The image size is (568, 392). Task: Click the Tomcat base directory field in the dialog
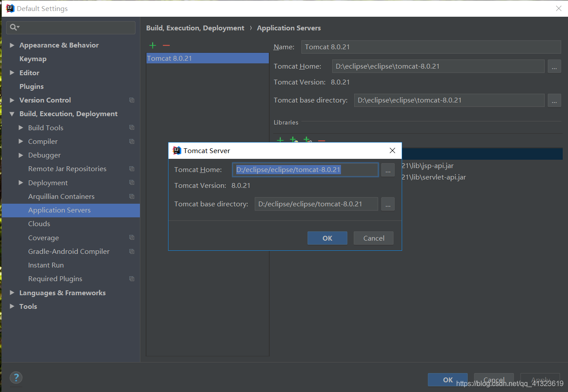(x=316, y=204)
